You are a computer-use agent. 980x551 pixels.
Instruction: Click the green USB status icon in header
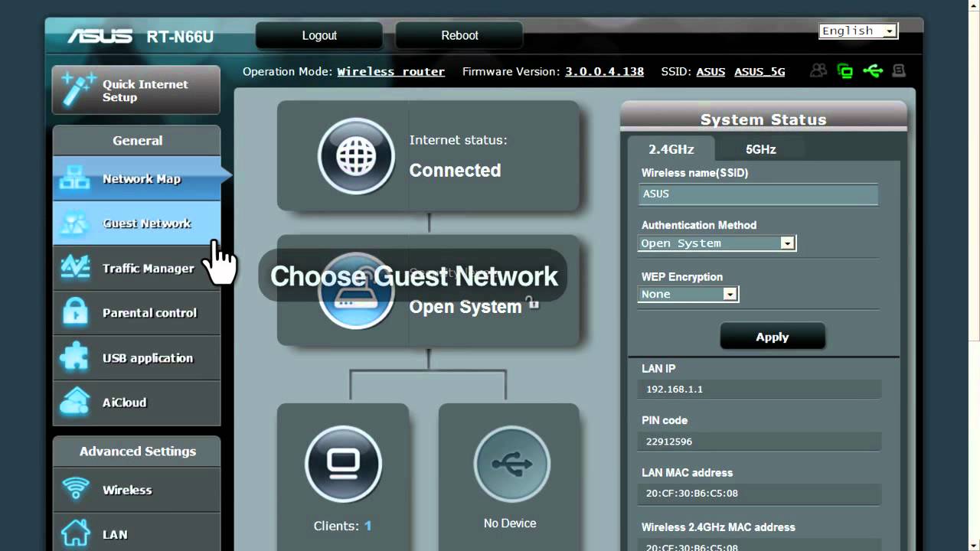click(873, 71)
